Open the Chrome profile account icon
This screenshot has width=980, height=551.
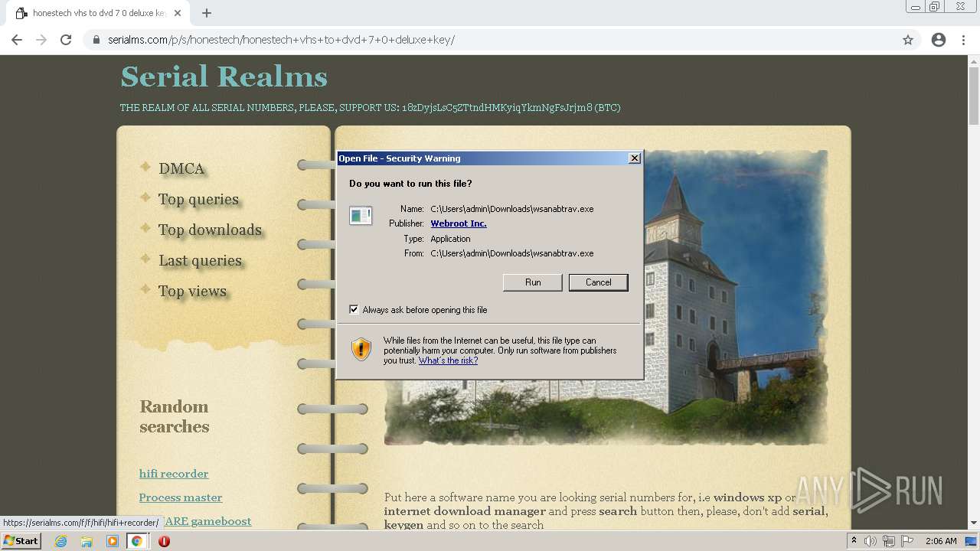939,40
